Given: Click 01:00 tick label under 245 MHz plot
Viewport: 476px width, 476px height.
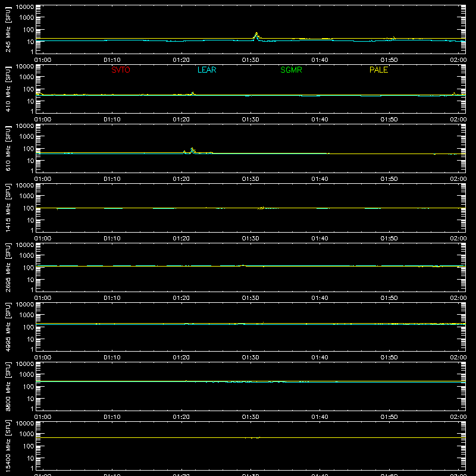Looking at the screenshot, I should (43, 60).
